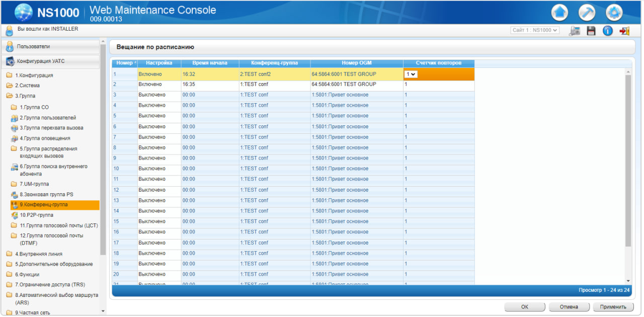The width and height of the screenshot is (644, 317).
Task: Click the Время начала column header
Action: click(x=209, y=63)
